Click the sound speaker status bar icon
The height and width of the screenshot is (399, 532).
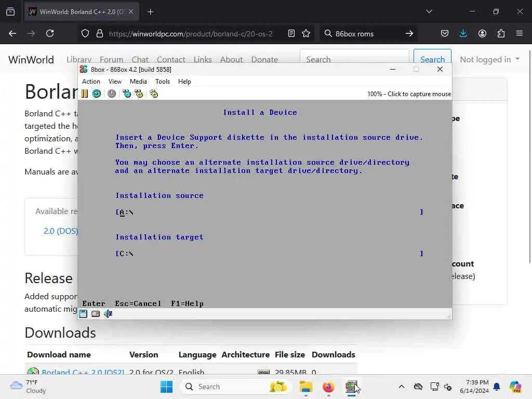click(x=108, y=314)
